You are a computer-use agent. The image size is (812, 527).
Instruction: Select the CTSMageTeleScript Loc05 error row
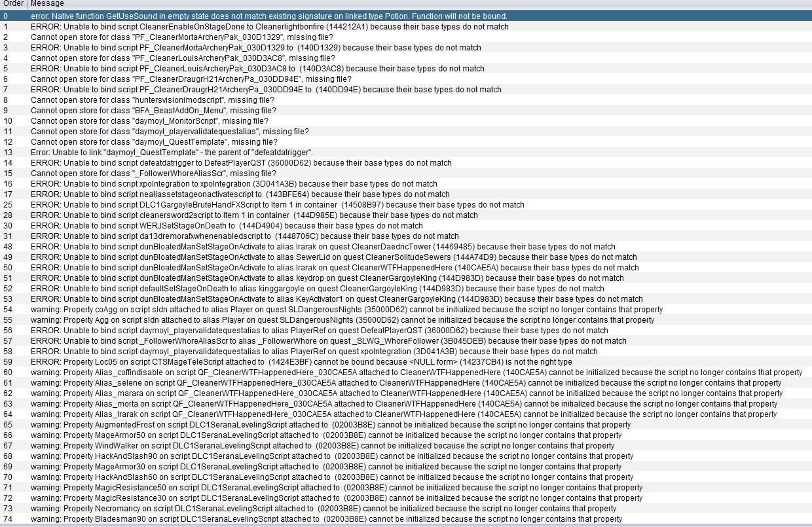(301, 362)
